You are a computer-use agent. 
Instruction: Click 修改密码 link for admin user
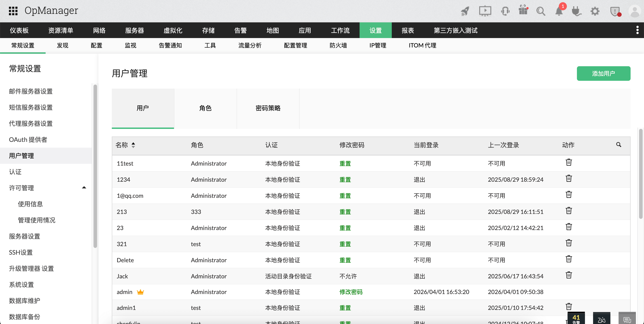tap(351, 292)
